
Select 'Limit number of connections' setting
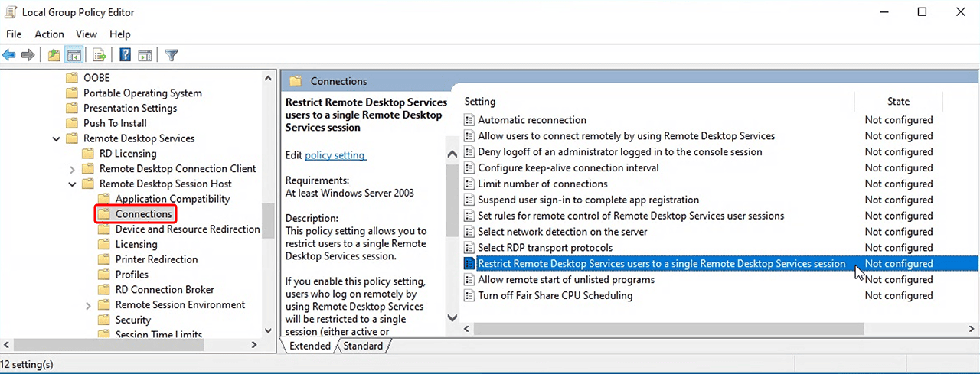(x=542, y=184)
